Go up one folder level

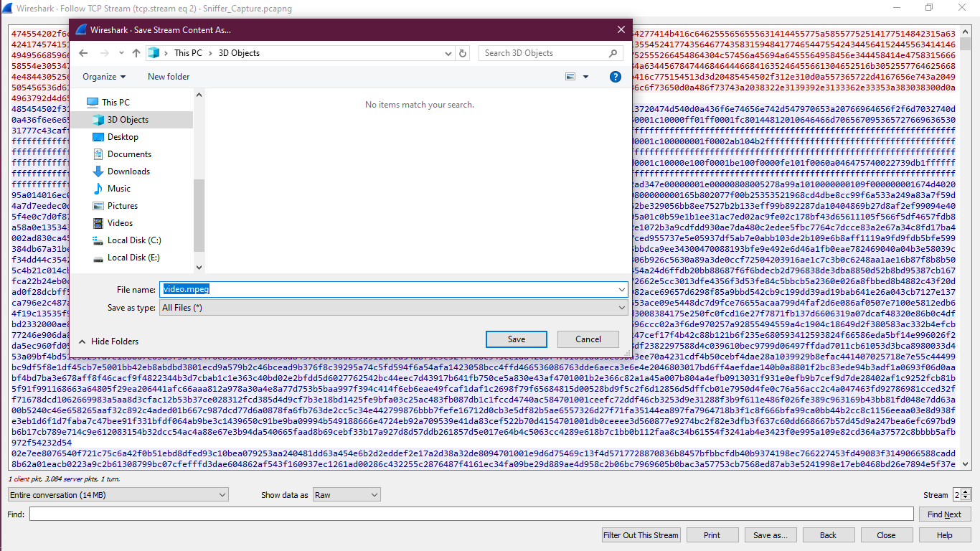136,53
